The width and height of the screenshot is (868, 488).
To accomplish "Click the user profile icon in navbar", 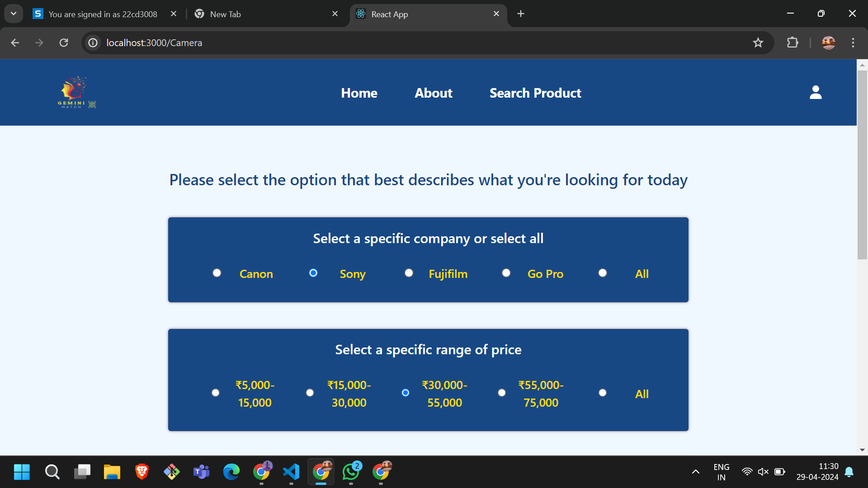I will click(815, 93).
